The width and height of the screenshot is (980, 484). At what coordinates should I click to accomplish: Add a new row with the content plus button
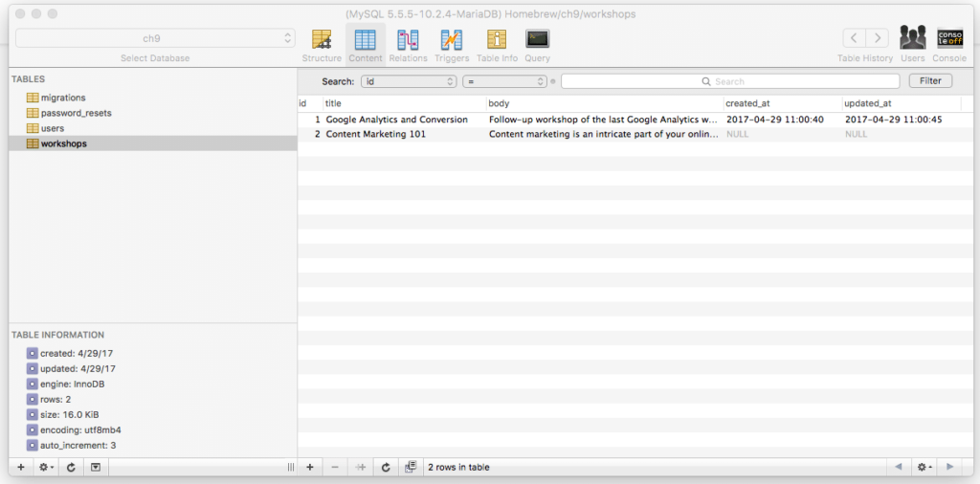click(309, 467)
